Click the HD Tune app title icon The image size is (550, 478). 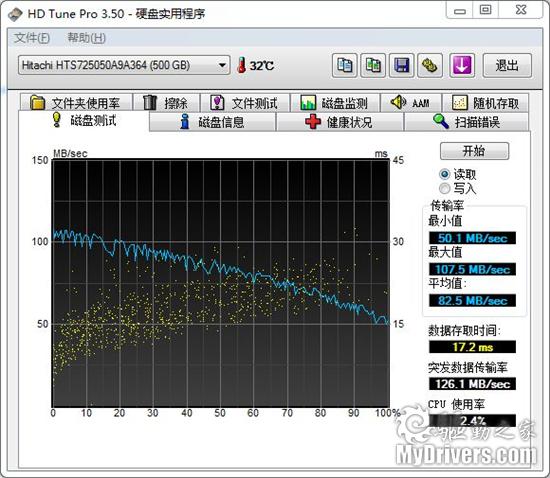[15, 14]
